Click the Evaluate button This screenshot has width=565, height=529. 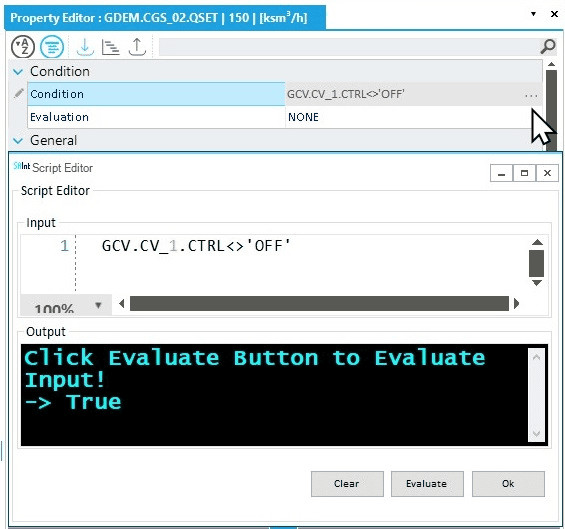click(427, 484)
